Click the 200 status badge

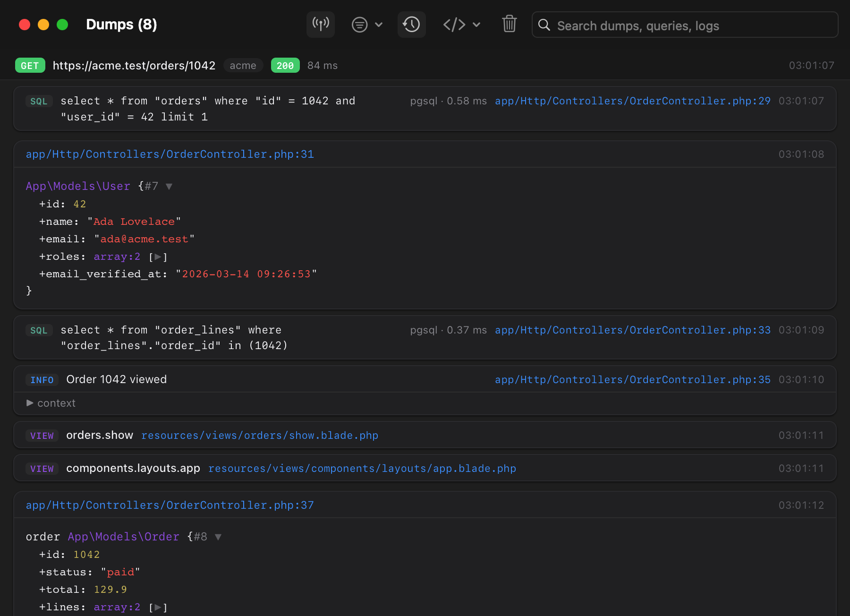pos(285,66)
